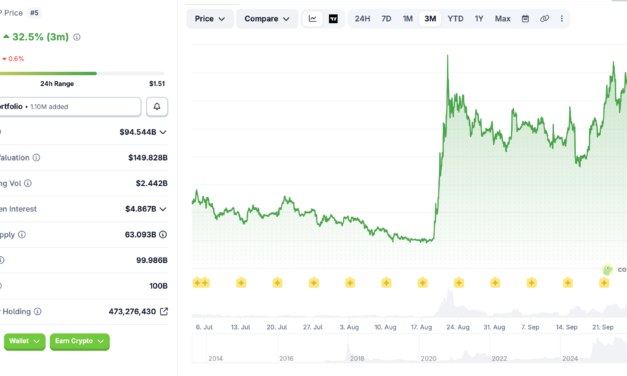This screenshot has height=376, width=627.
Task: Open the calendar date range picker
Action: [x=525, y=19]
